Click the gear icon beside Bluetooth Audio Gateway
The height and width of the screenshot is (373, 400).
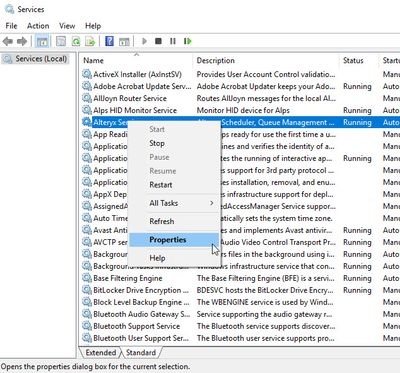tap(87, 314)
